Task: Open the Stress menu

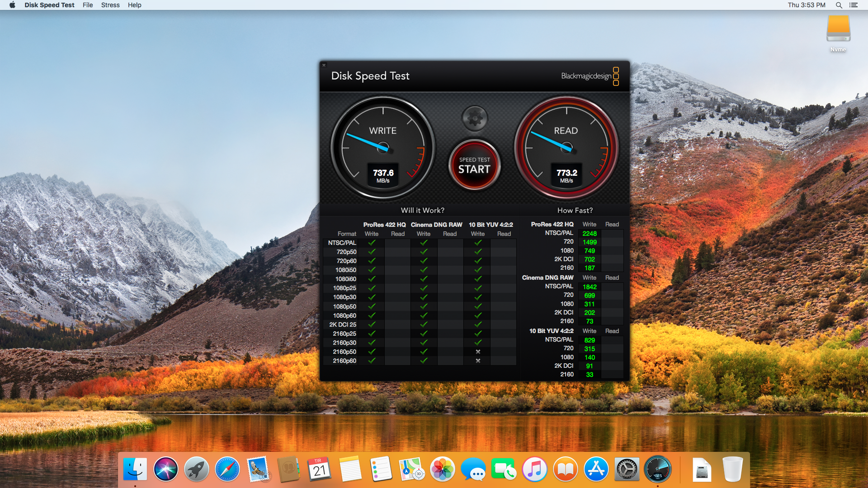Action: pos(110,5)
